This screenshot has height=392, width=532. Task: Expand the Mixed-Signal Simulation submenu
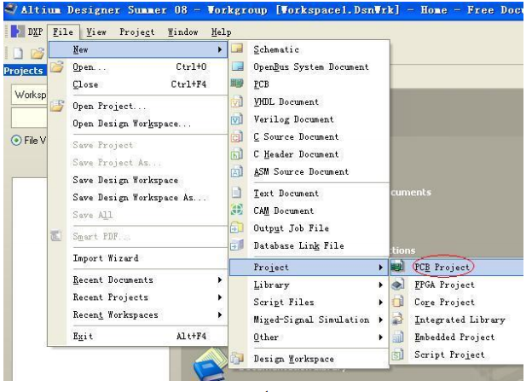381,320
